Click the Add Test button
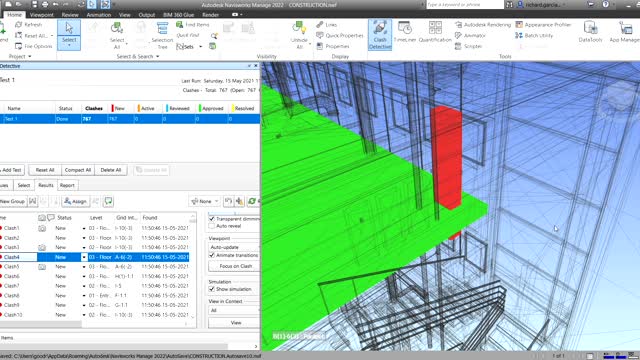The width and height of the screenshot is (640, 360). tap(12, 170)
